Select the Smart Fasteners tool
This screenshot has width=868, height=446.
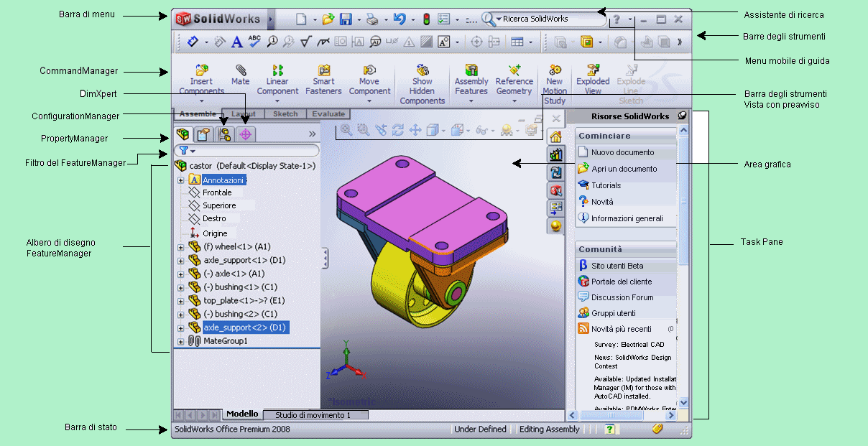tap(323, 80)
